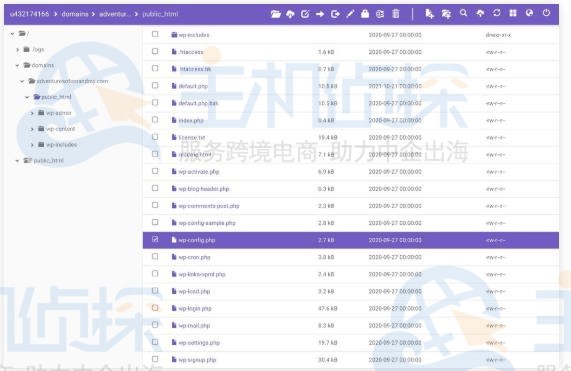Click the copy arrow-out-of-box toolbar icon
This screenshot has width=571, height=371.
click(x=335, y=14)
